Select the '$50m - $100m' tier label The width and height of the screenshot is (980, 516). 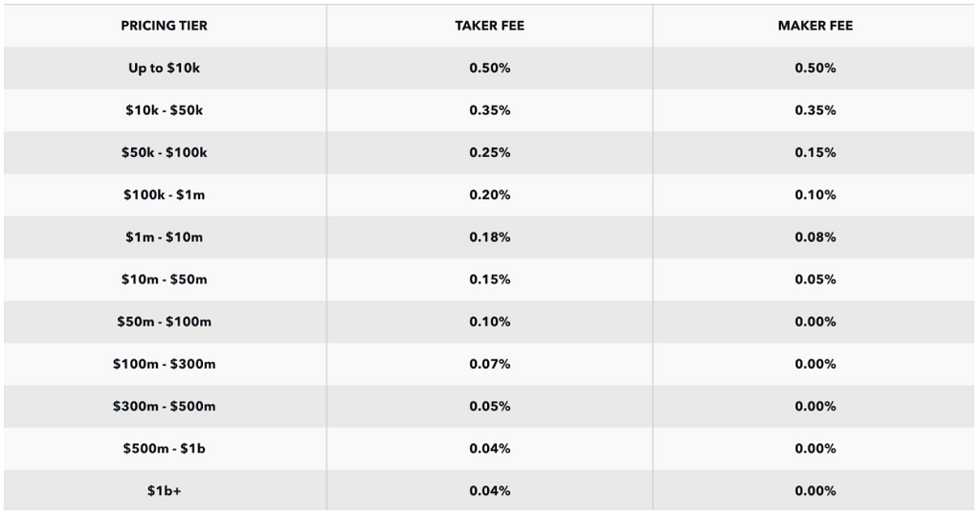click(x=164, y=322)
